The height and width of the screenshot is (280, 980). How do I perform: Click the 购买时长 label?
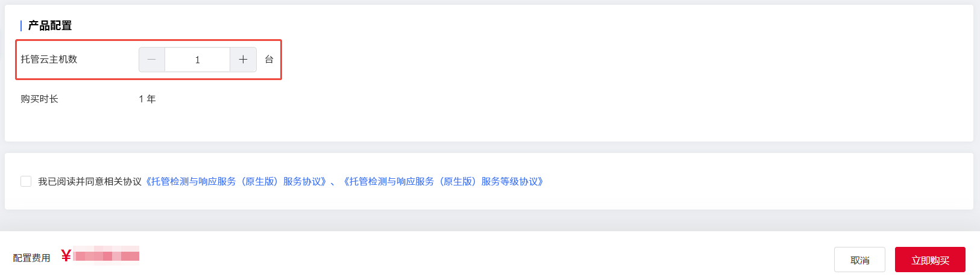tap(39, 99)
